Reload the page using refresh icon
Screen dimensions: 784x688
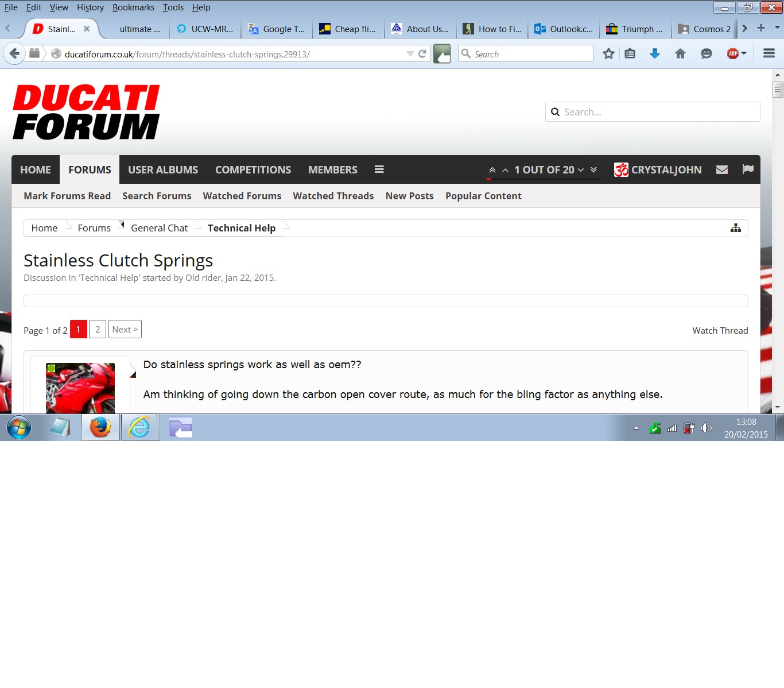click(x=422, y=54)
